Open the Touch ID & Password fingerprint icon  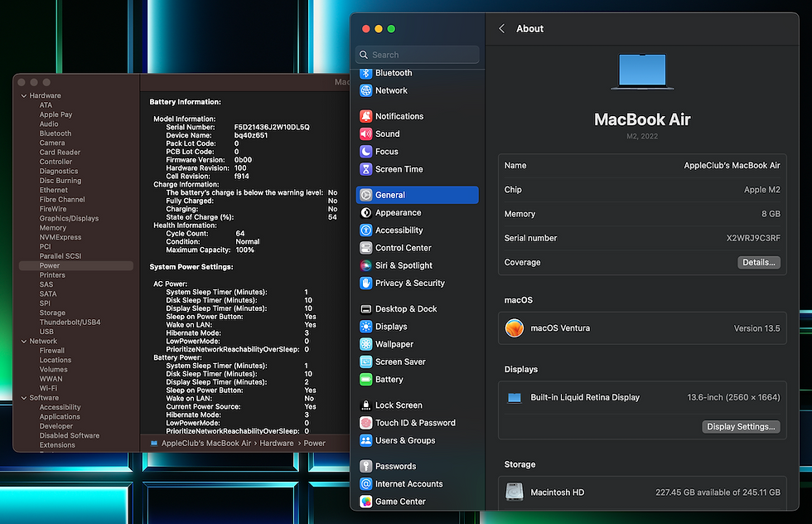tap(366, 423)
